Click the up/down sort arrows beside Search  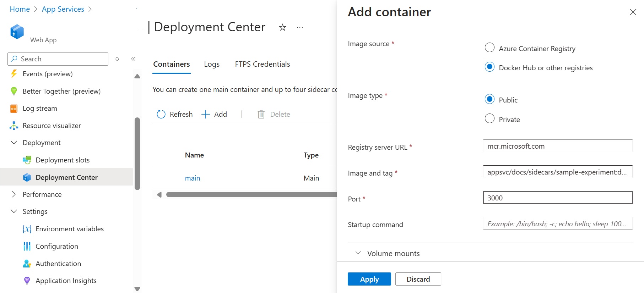117,59
